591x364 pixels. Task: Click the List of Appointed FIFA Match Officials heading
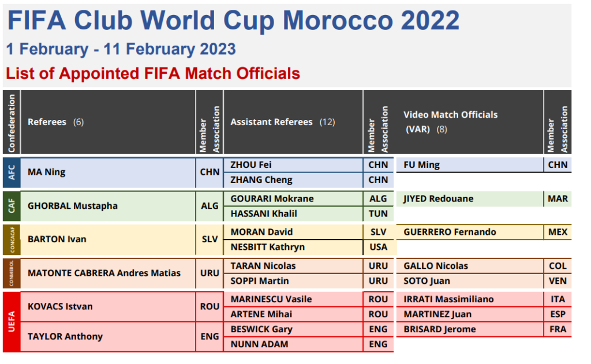153,74
